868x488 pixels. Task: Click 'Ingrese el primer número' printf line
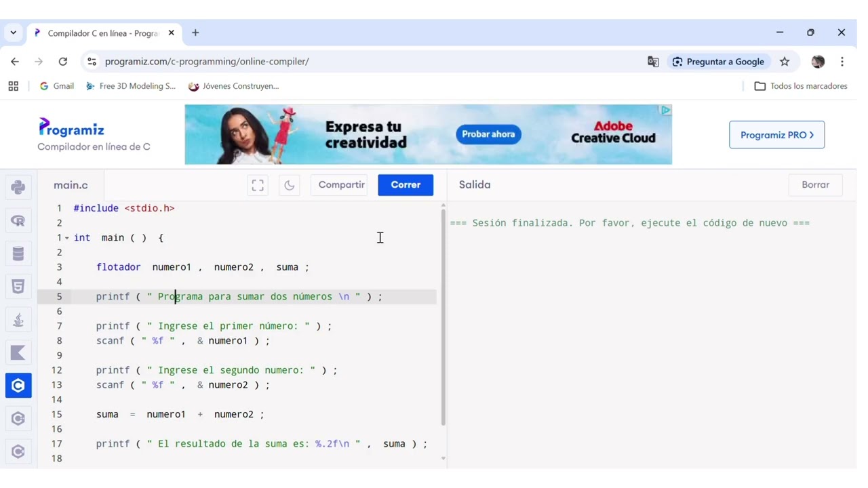(214, 326)
